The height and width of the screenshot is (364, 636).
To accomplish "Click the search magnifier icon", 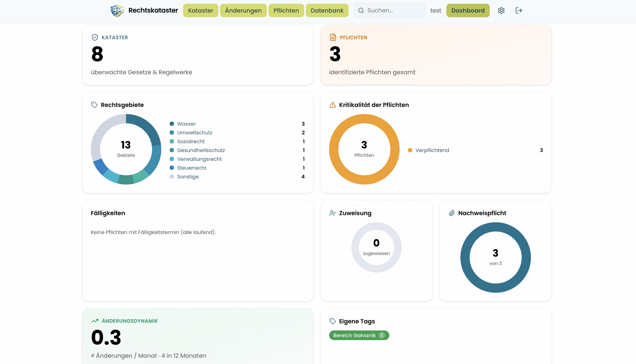I will click(x=361, y=11).
